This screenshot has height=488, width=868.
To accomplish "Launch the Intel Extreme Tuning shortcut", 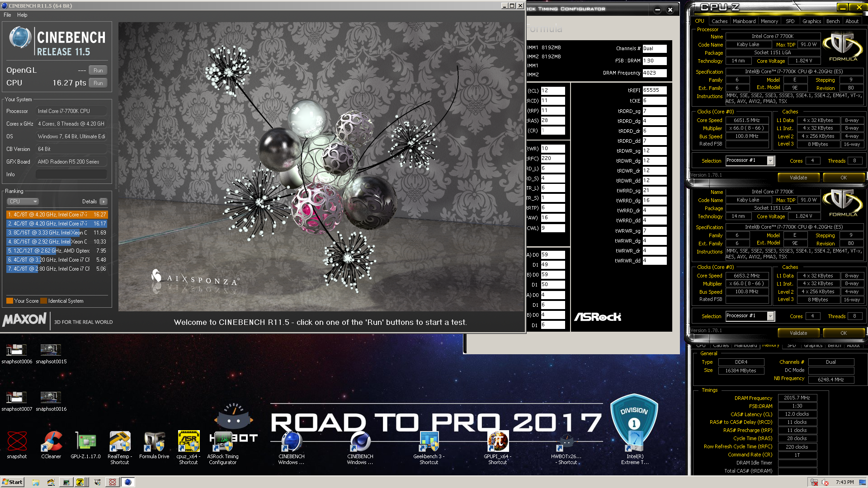I will (635, 447).
